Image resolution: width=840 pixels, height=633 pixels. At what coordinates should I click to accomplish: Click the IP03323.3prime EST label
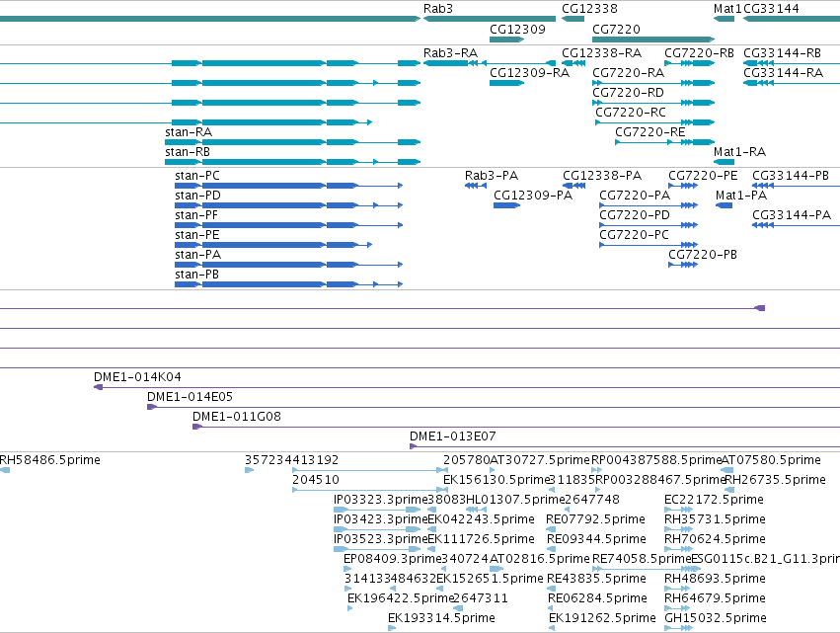[x=380, y=500]
